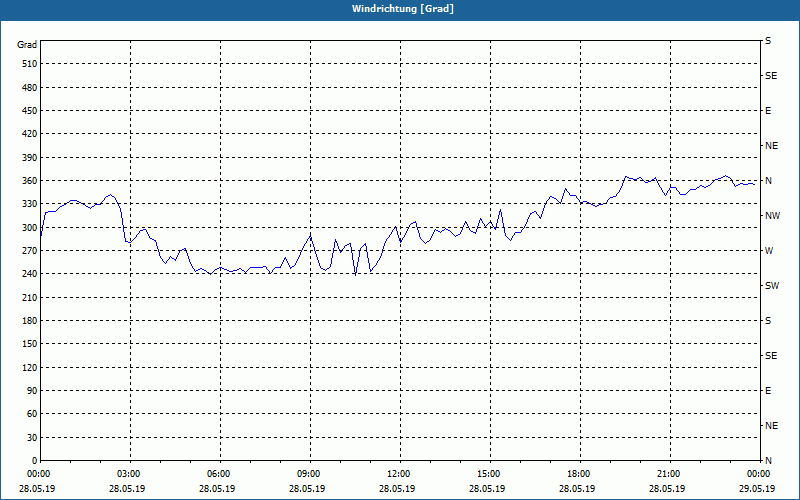This screenshot has height=500, width=800.
Task: Click the 21:00 time label
Action: coord(667,474)
